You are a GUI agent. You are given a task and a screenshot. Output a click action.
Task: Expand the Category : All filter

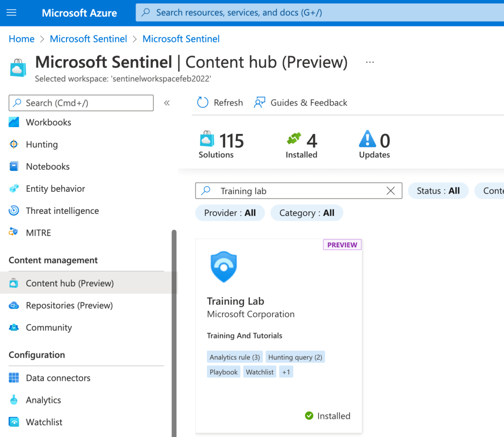(x=306, y=213)
